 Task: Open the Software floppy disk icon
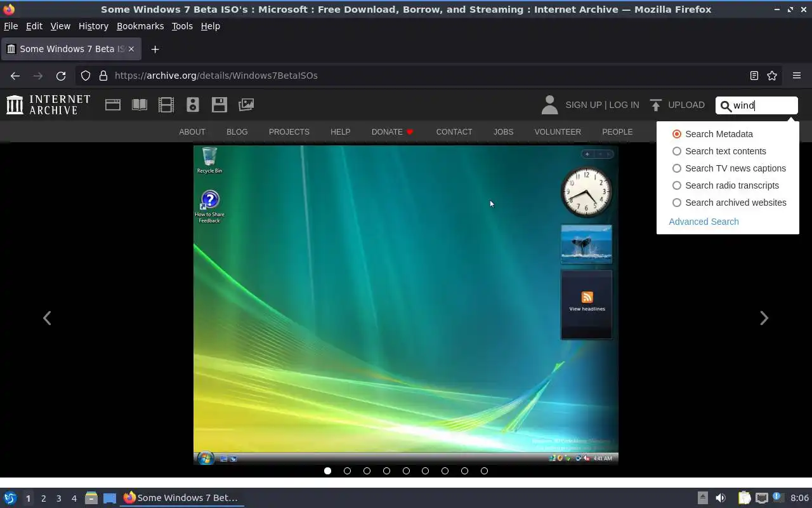coord(219,105)
